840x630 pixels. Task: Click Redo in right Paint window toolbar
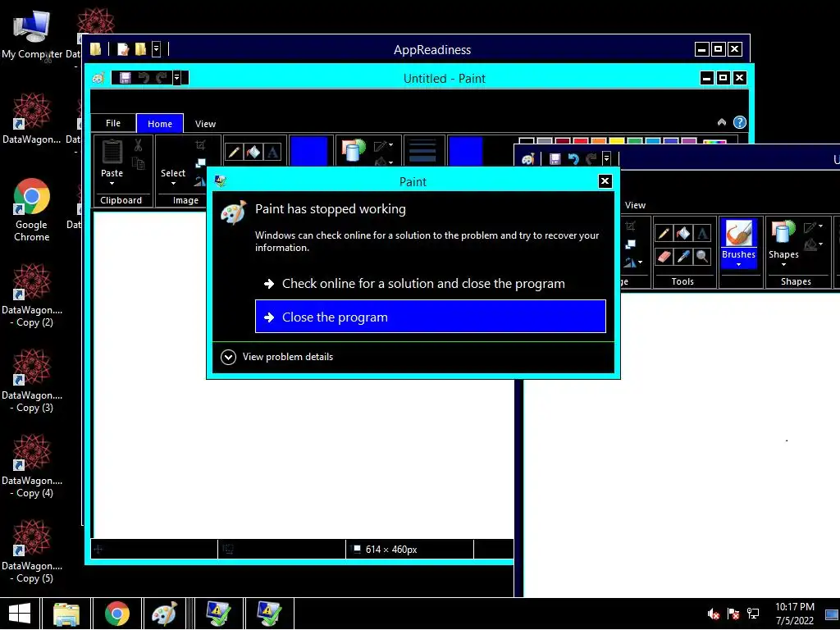point(591,159)
